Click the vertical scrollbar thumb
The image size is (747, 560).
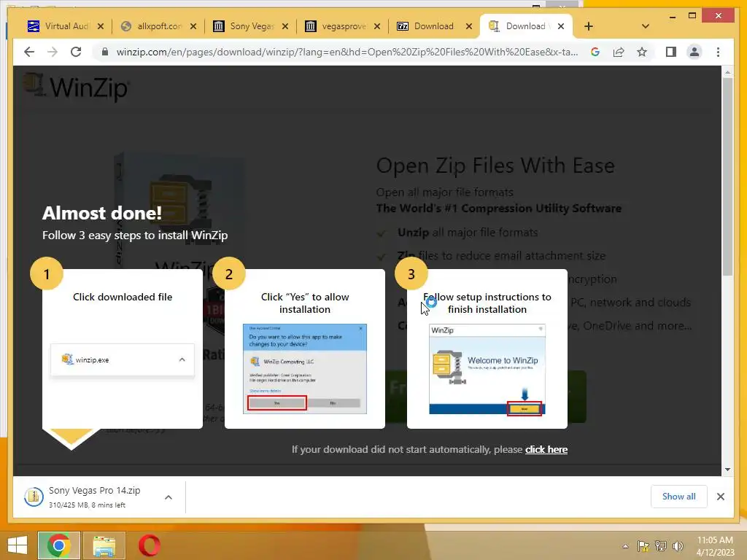727,176
